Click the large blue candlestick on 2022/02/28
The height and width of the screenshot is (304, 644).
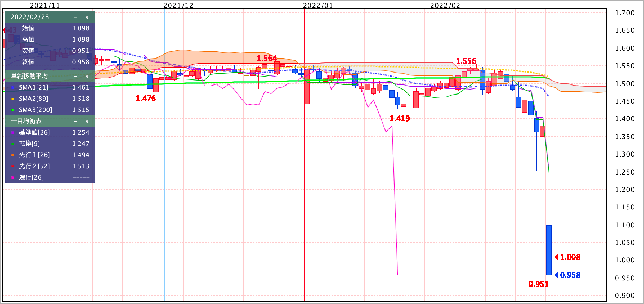[549, 250]
